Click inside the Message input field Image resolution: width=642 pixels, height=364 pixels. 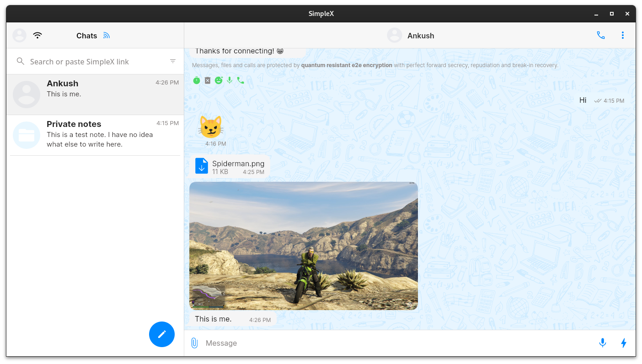[x=320, y=343]
